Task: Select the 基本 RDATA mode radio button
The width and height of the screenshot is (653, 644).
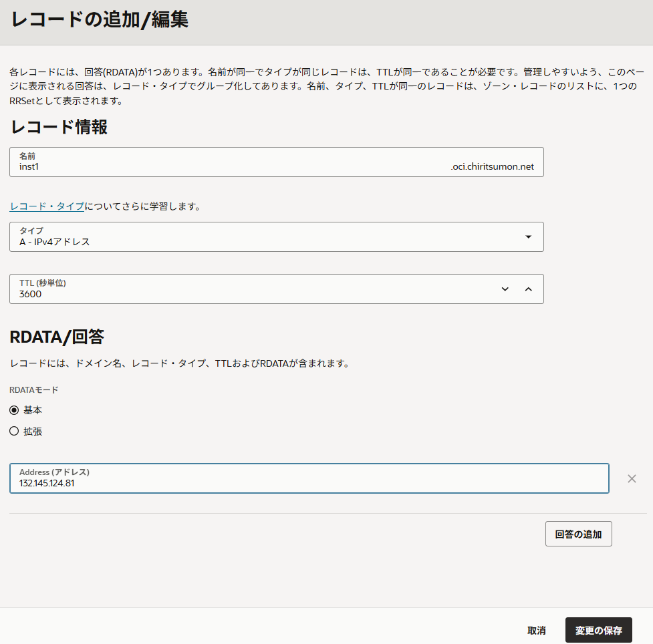Action: 14,410
